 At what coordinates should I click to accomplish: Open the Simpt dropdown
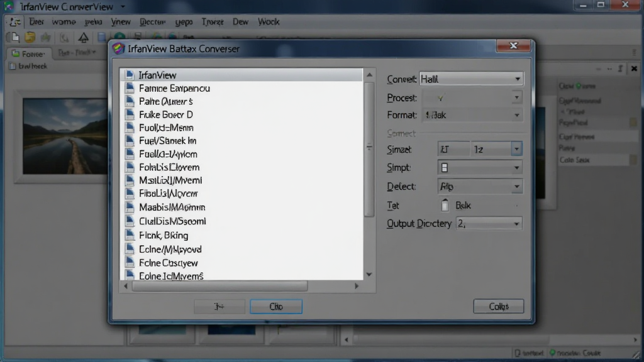click(480, 167)
